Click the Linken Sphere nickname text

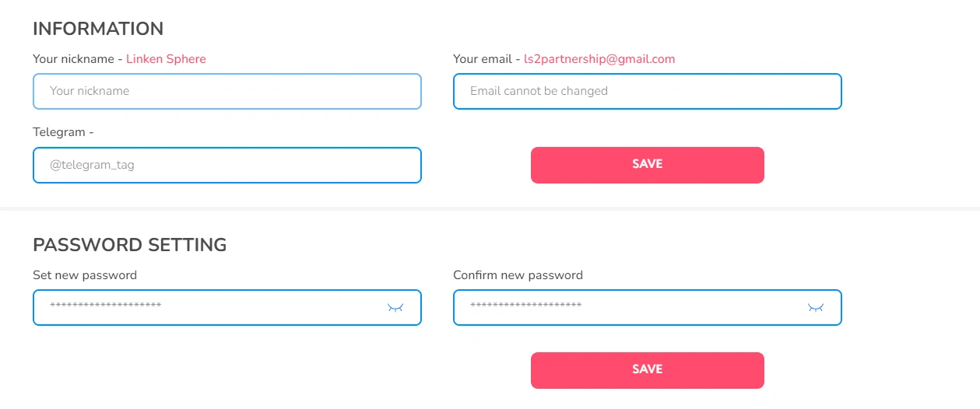[x=166, y=59]
